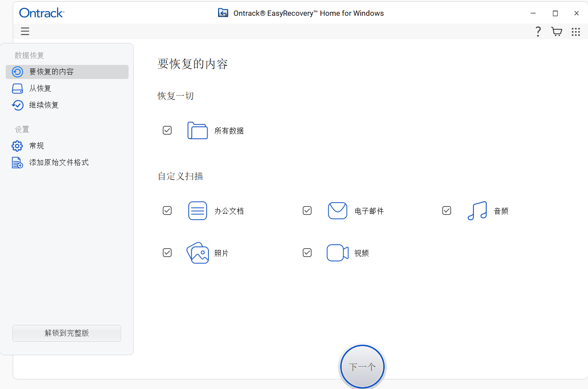Image resolution: width=588 pixels, height=389 pixels.
Task: Uncheck the 电子邮件 checkbox
Action: pos(307,211)
